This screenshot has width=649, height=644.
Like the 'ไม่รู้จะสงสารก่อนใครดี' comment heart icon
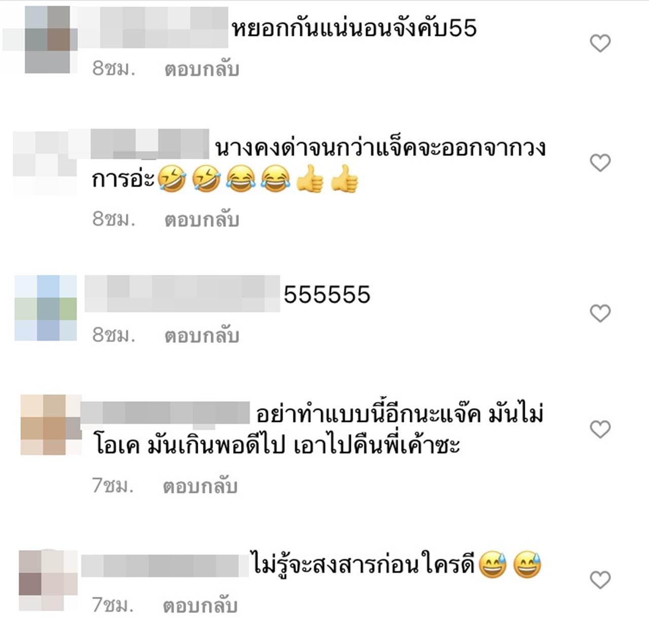click(x=600, y=580)
